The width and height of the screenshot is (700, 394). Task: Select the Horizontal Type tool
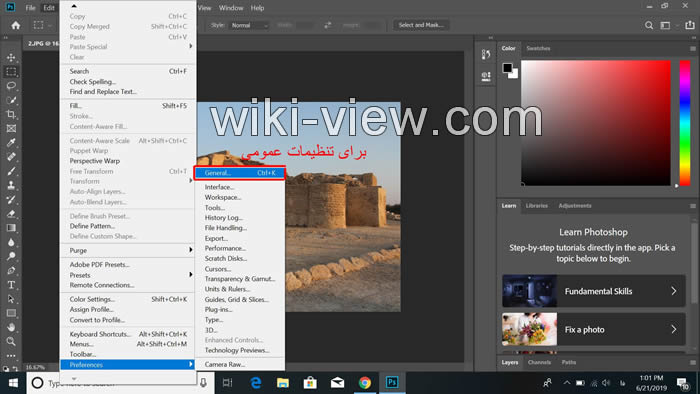11,285
